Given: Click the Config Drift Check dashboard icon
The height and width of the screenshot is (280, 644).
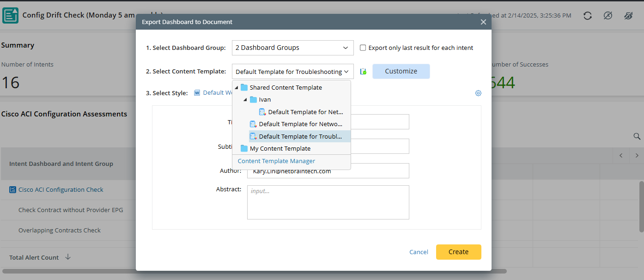Looking at the screenshot, I should click(10, 15).
